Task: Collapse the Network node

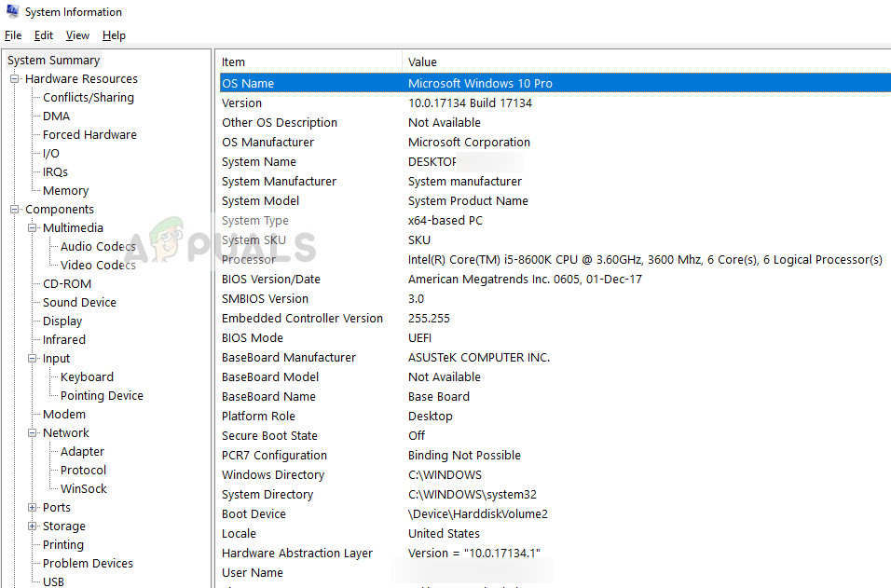Action: [33, 433]
